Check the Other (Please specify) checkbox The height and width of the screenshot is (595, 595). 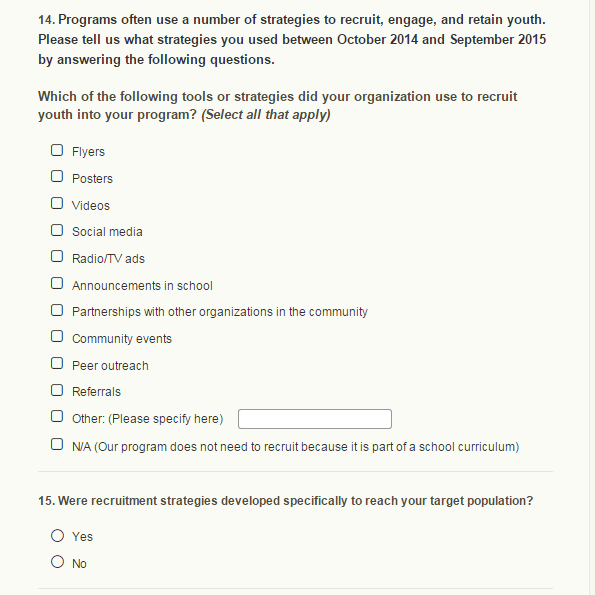tap(57, 416)
